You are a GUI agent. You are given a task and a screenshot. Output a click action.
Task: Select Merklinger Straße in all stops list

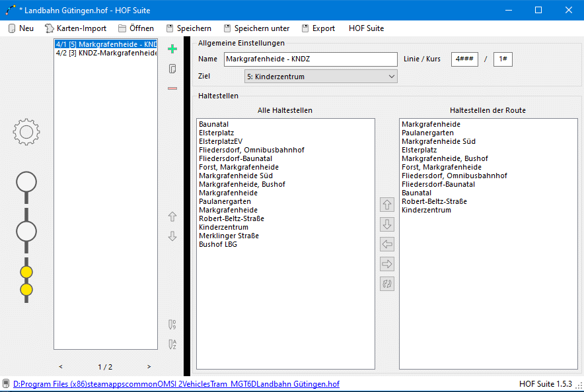(x=229, y=236)
